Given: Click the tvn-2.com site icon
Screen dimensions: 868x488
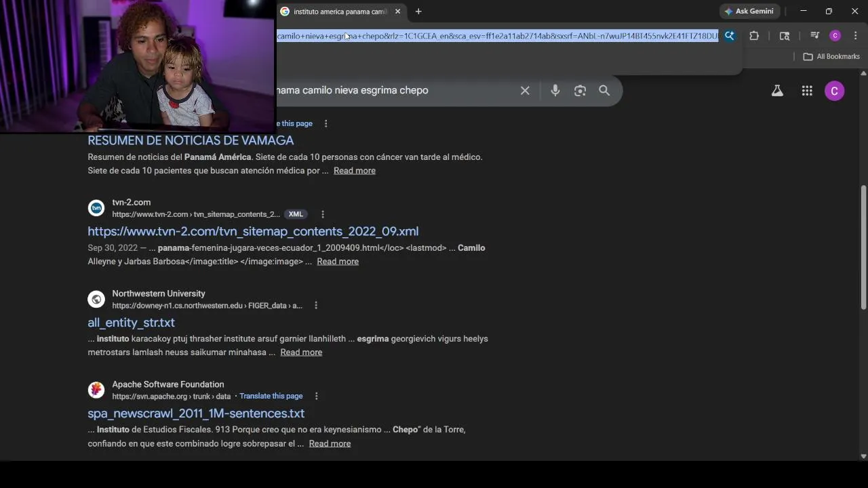Looking at the screenshot, I should coord(96,208).
